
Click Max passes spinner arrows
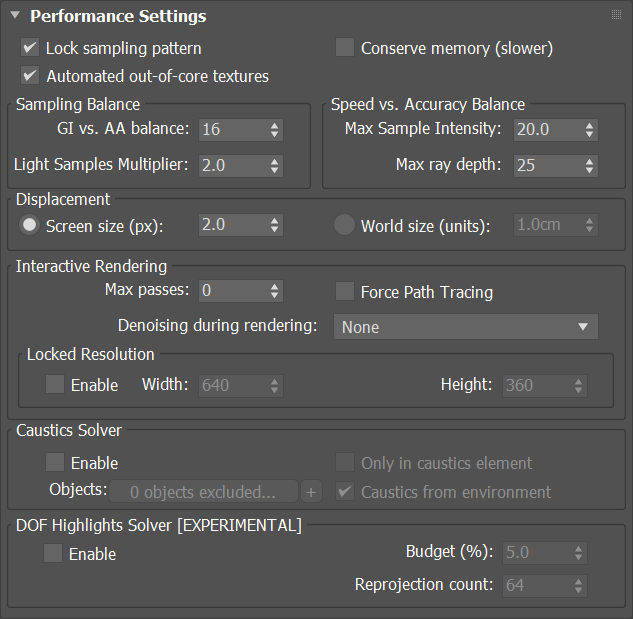275,291
